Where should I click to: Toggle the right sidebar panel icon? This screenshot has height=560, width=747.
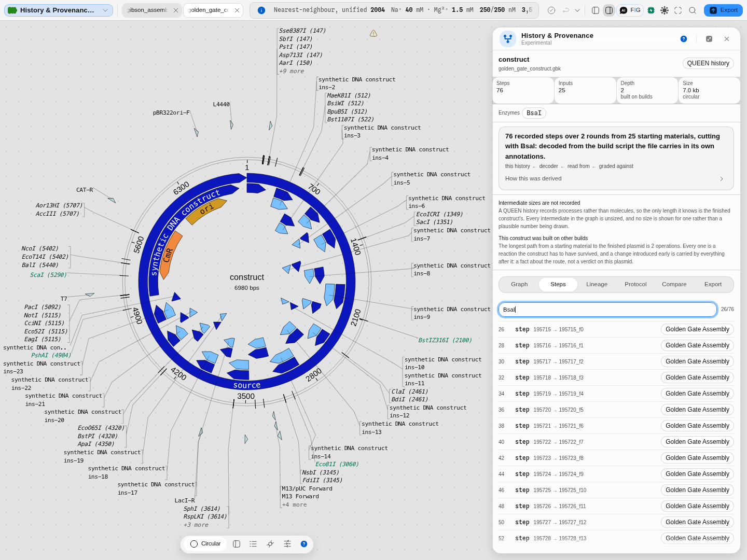[609, 10]
